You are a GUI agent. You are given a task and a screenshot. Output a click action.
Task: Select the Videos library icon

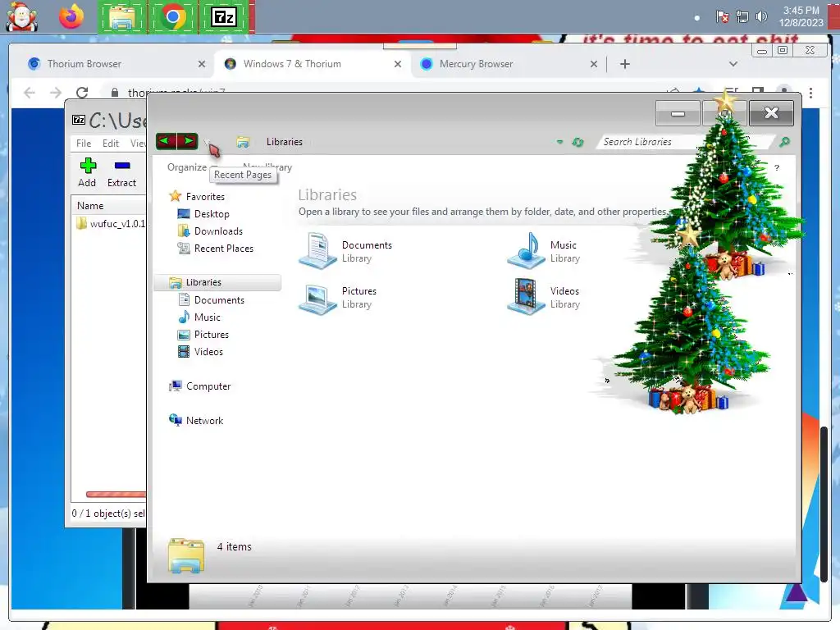[526, 297]
